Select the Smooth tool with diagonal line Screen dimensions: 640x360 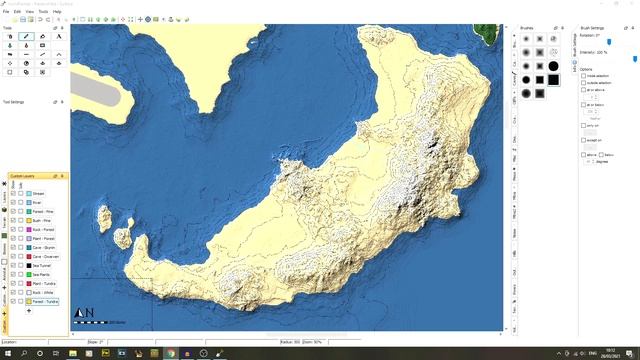click(42, 54)
